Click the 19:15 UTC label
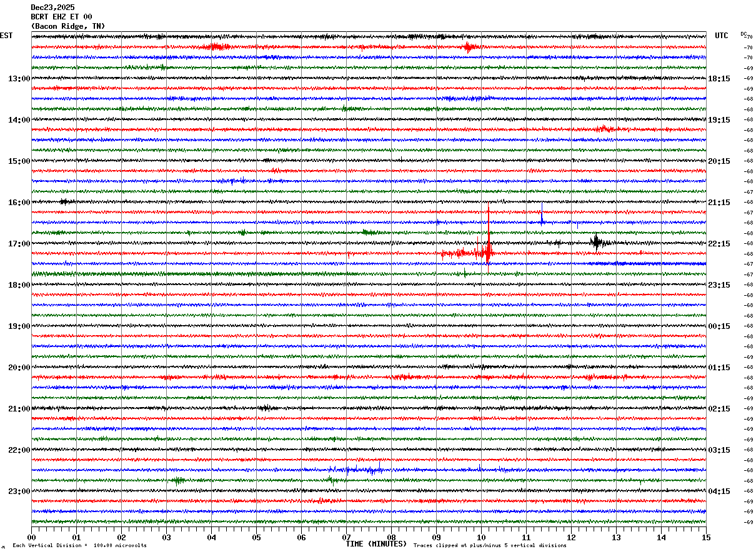 point(719,120)
